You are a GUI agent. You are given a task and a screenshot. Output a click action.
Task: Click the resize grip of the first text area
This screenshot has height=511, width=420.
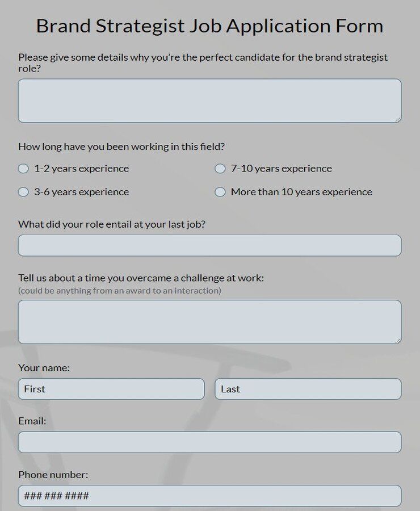point(397,119)
